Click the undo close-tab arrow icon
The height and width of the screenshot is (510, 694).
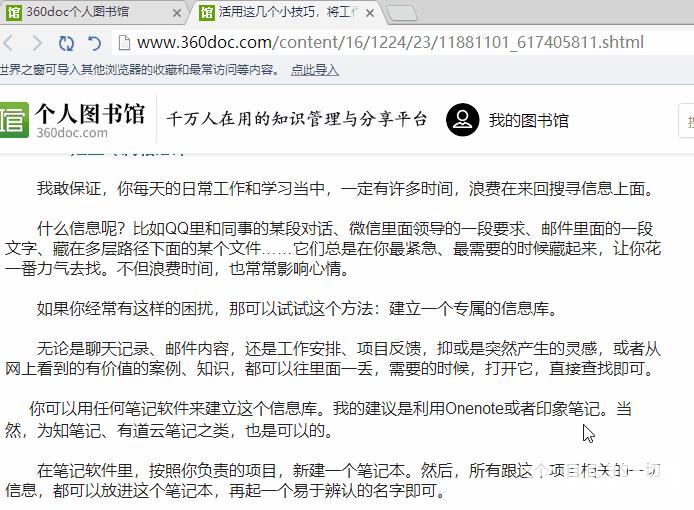(x=94, y=43)
